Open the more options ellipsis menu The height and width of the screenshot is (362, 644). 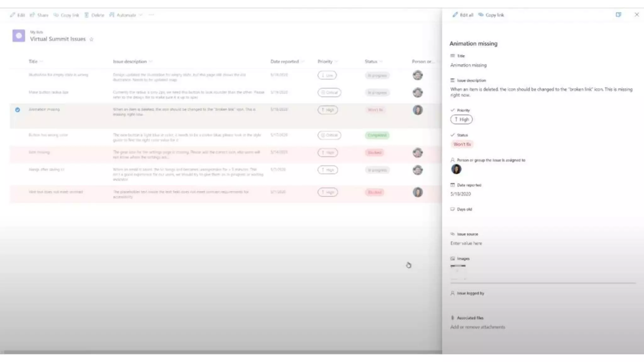151,15
